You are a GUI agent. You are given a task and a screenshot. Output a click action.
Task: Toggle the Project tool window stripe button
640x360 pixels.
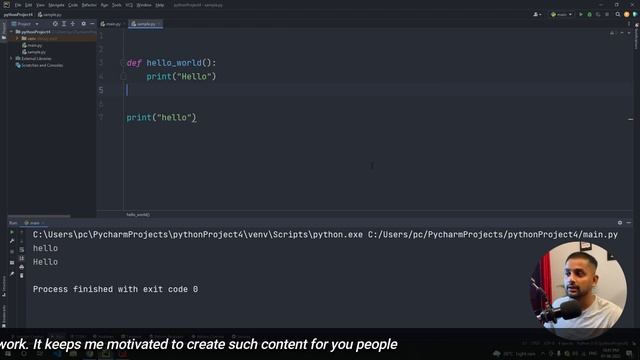[4, 31]
